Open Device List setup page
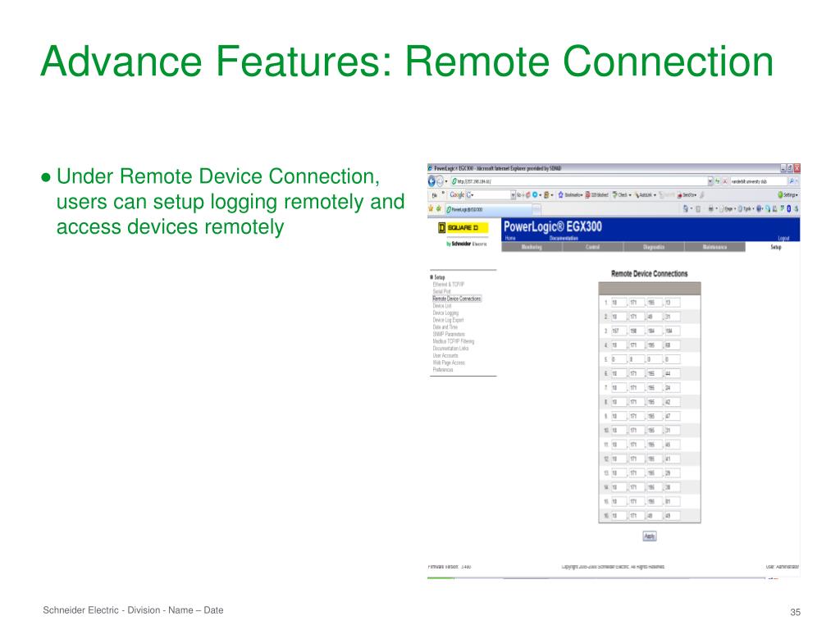 (442, 306)
